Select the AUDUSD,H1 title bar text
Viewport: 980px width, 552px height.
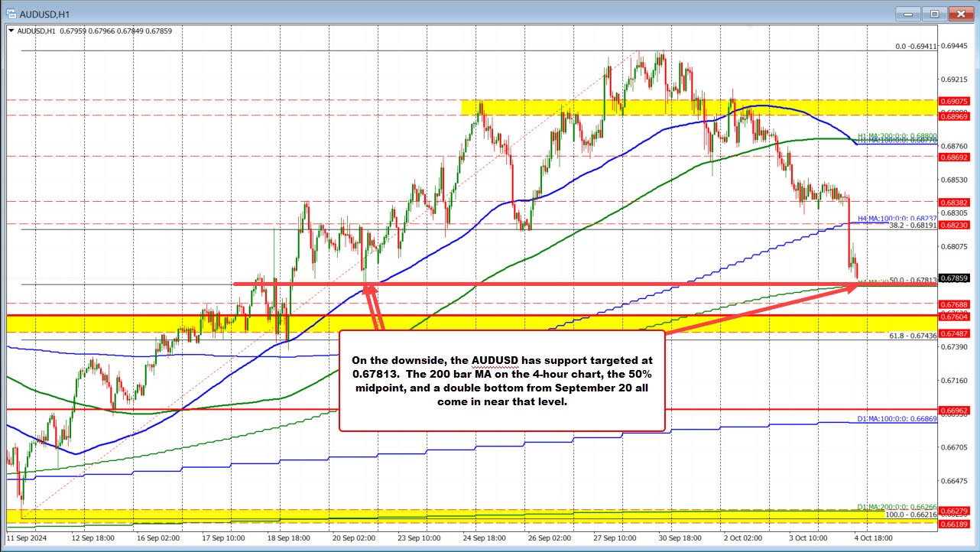[x=46, y=13]
